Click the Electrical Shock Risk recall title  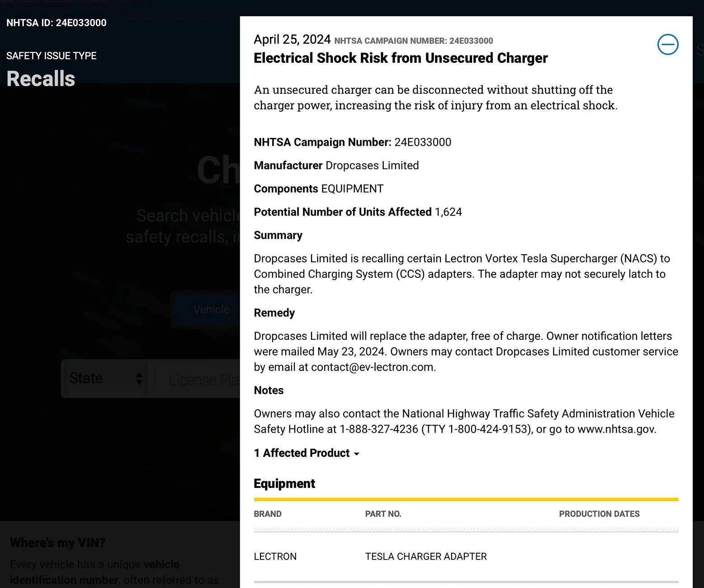click(400, 58)
